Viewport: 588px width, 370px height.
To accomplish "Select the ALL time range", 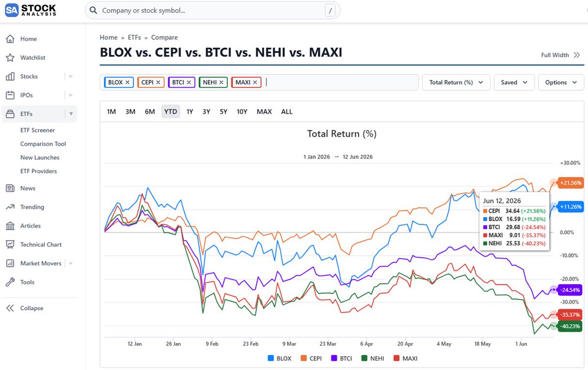I will point(287,112).
